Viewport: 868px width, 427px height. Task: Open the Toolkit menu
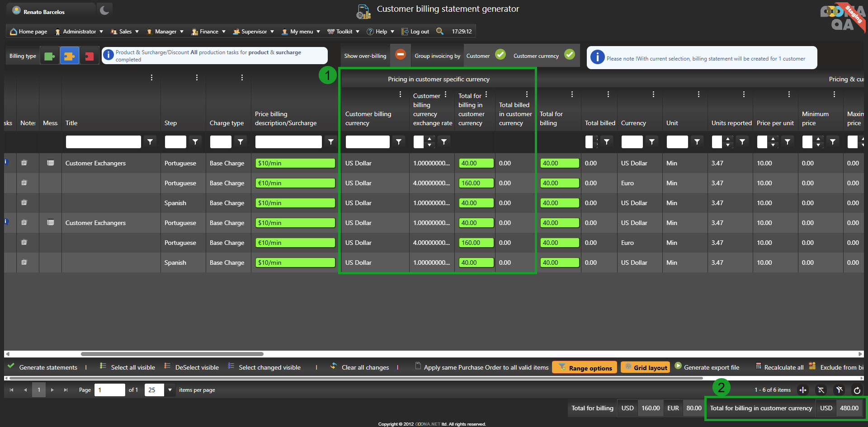tap(344, 32)
